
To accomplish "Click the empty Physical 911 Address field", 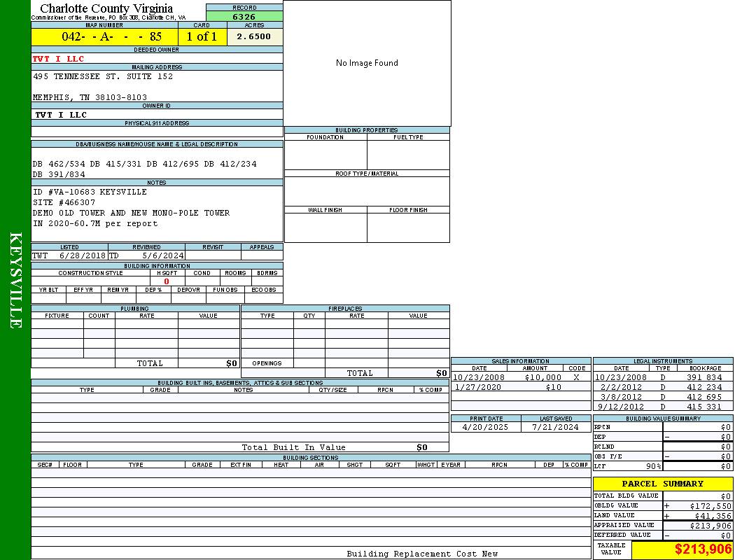I will (x=157, y=132).
